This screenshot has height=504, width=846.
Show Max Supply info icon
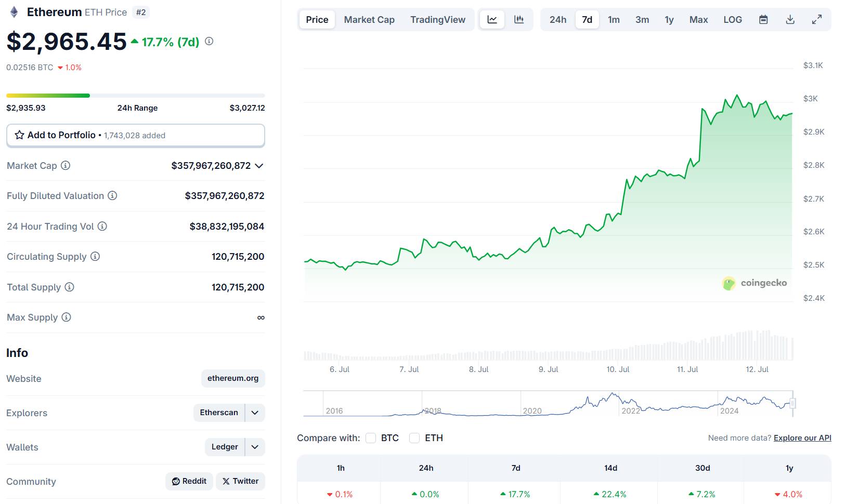pos(66,317)
